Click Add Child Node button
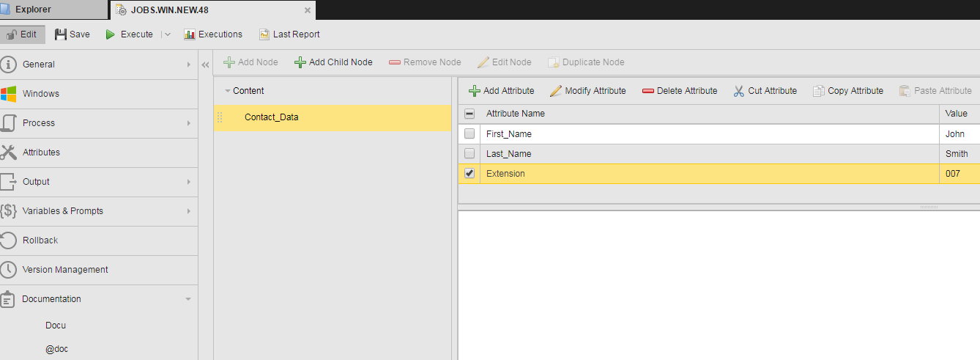 pyautogui.click(x=333, y=62)
